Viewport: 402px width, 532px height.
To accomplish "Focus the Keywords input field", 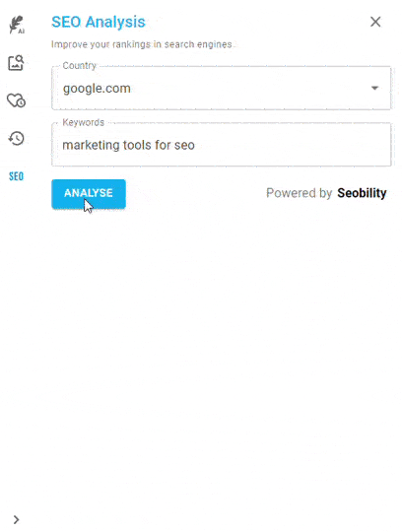I will click(x=221, y=145).
